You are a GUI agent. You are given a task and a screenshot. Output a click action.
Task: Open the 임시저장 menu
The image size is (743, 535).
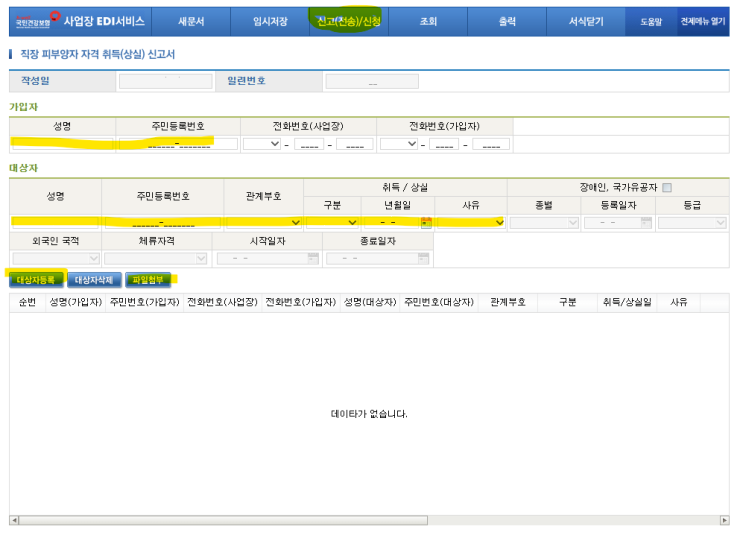pos(270,21)
